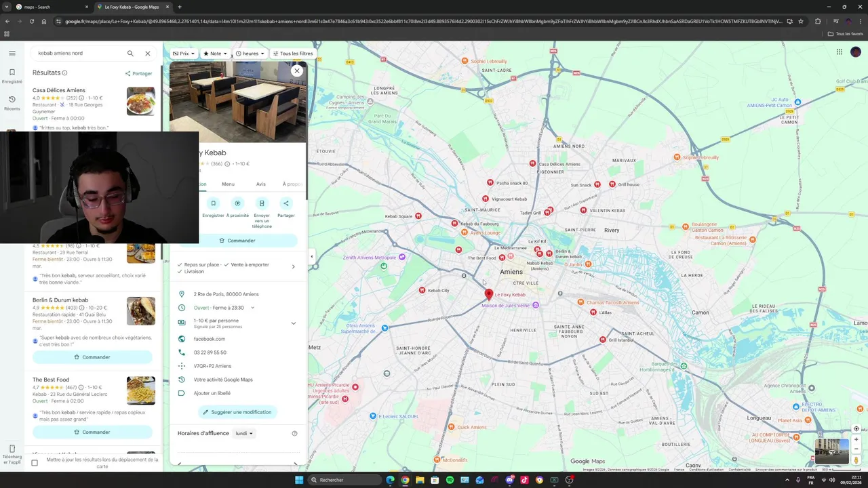Click the Télécharger l'appli phone icon
The image size is (868, 488).
point(12,449)
